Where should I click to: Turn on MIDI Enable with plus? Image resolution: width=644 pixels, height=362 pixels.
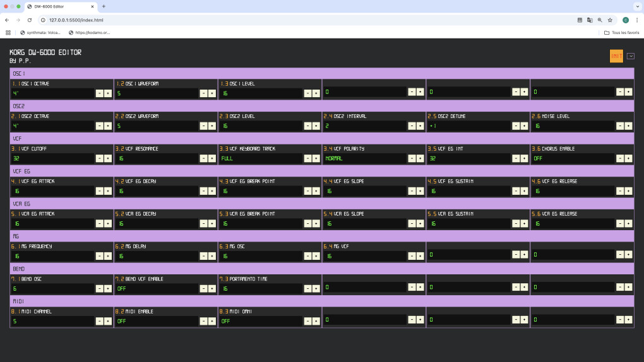[212, 321]
